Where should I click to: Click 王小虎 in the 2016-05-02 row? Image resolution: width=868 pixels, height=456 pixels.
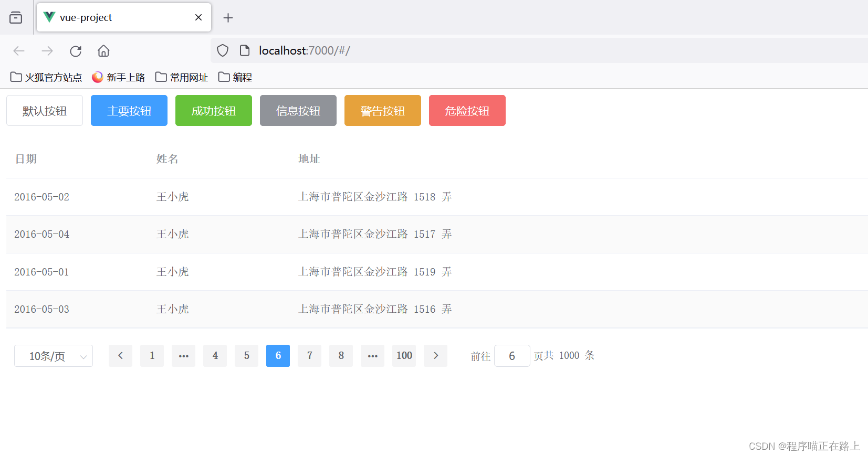pyautogui.click(x=173, y=197)
